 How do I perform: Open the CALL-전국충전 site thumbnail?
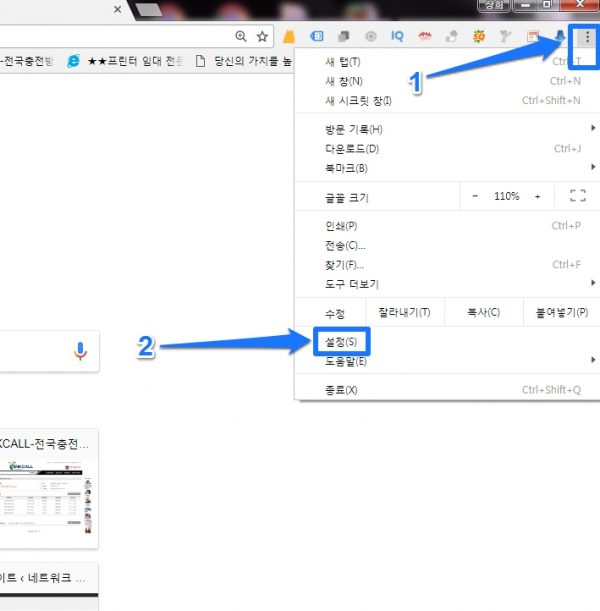click(x=49, y=489)
